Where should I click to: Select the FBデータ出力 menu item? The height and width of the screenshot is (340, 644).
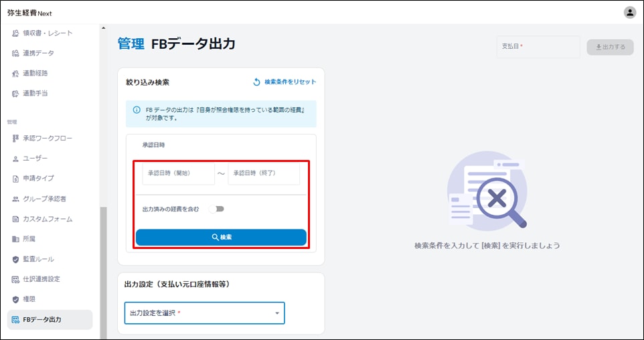pyautogui.click(x=50, y=319)
